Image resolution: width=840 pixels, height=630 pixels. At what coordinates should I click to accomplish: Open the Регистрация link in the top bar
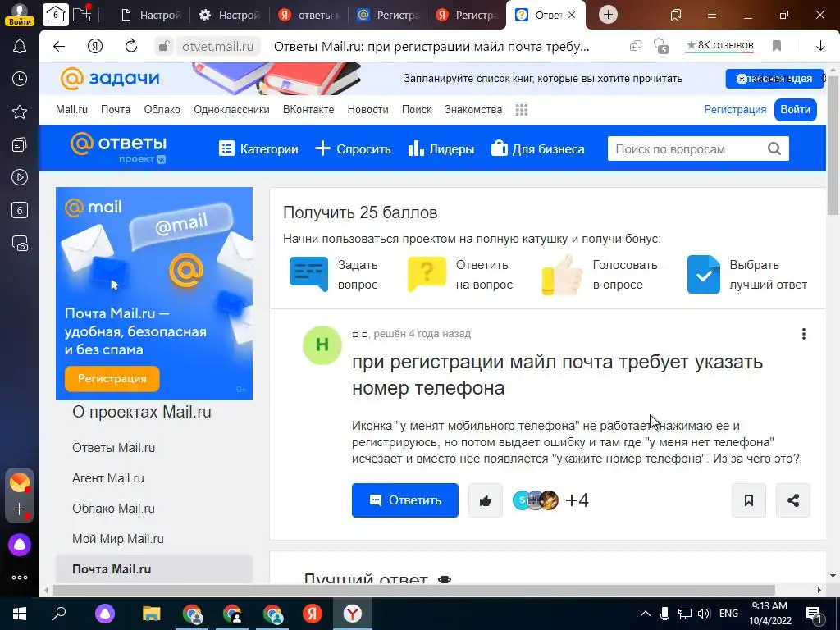(735, 109)
